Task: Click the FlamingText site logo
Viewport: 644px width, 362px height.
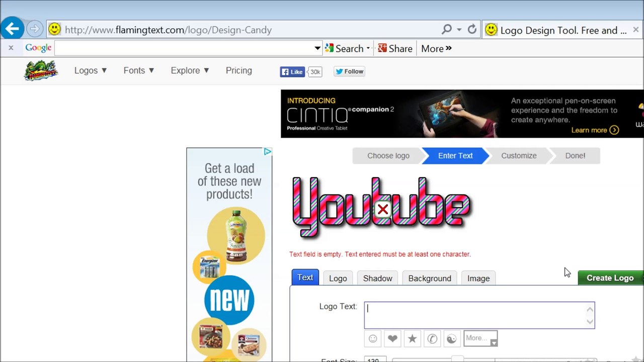Action: [x=41, y=70]
